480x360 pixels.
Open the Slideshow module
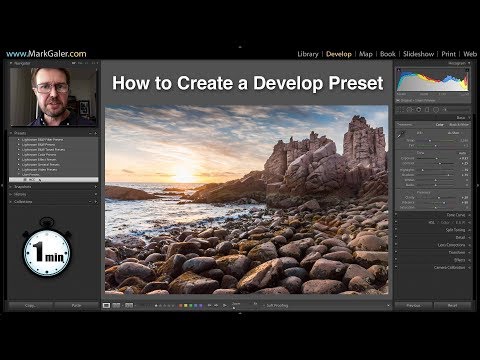418,54
